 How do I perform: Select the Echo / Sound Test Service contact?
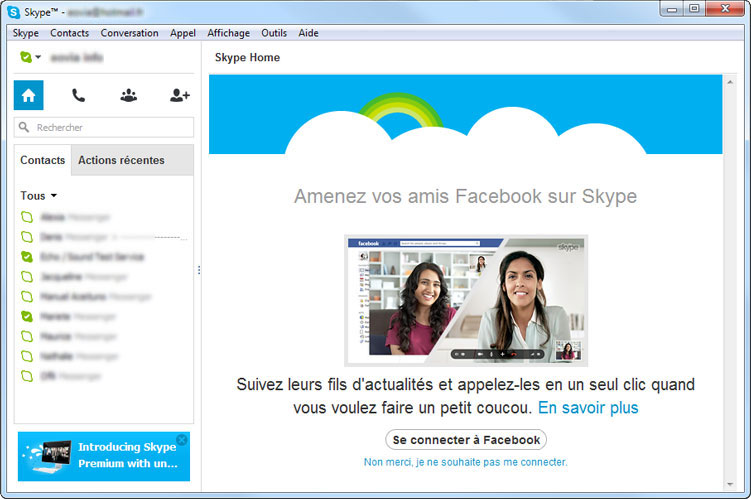coord(103,257)
